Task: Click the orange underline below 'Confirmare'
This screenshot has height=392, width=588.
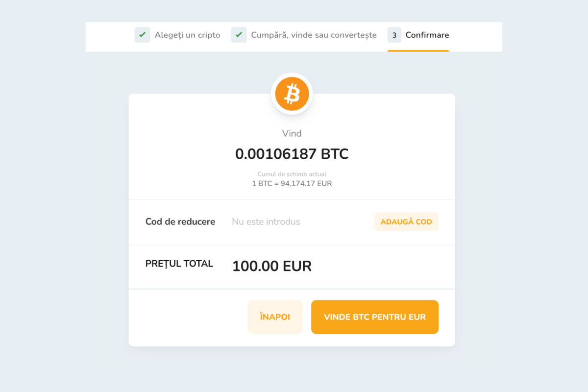Action: click(x=418, y=50)
